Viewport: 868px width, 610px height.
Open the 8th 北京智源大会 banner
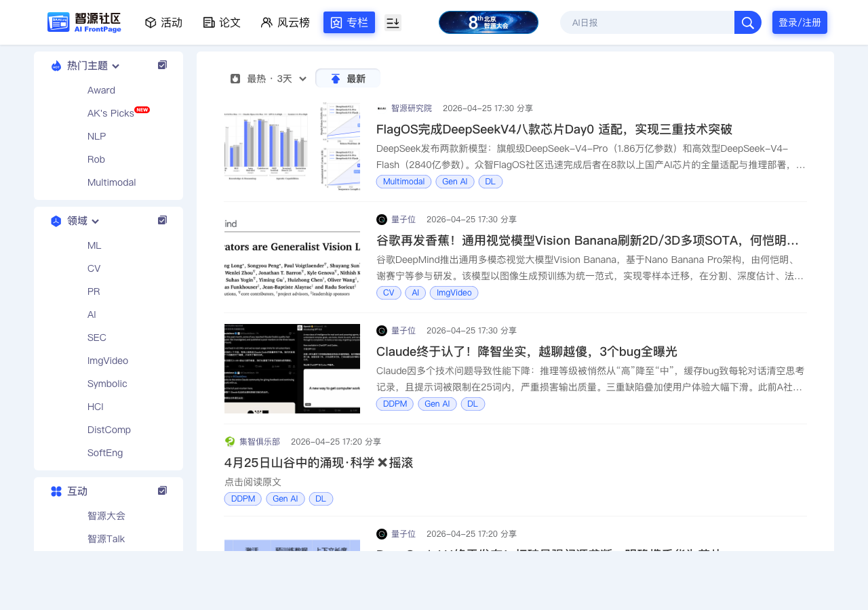coord(488,22)
